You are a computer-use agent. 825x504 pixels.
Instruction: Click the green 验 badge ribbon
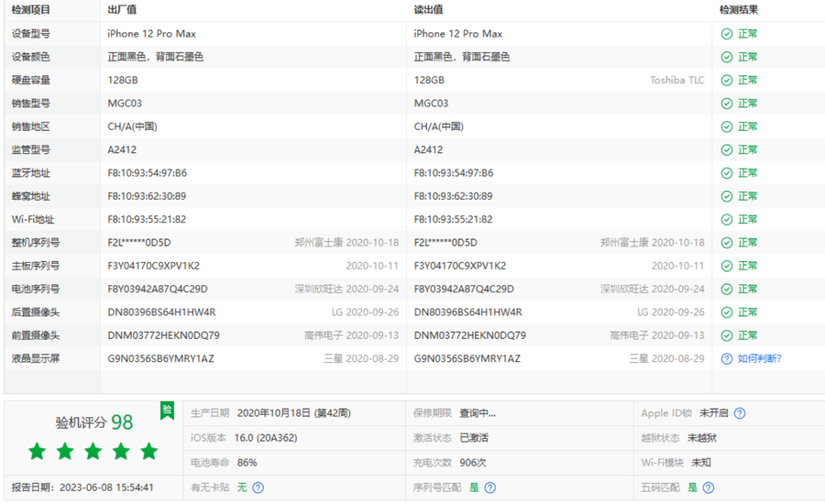[167, 411]
